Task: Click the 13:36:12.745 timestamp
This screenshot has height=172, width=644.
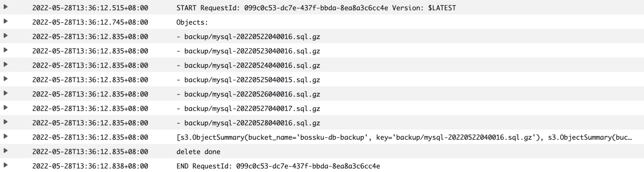Action: tap(90, 22)
